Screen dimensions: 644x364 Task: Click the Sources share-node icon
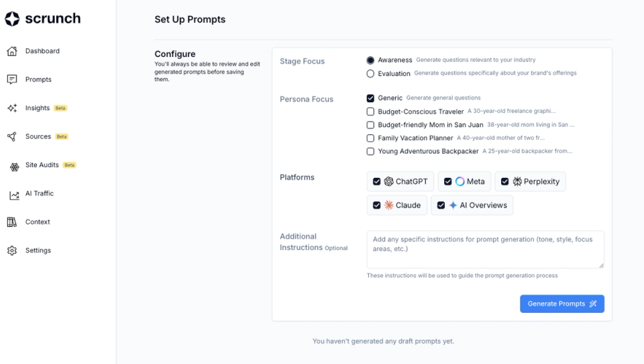click(12, 136)
